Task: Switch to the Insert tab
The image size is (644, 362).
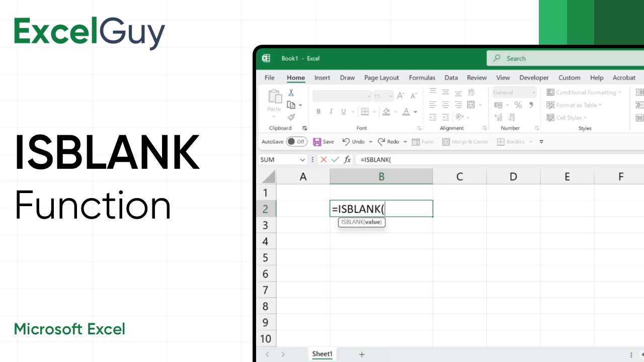Action: tap(323, 78)
